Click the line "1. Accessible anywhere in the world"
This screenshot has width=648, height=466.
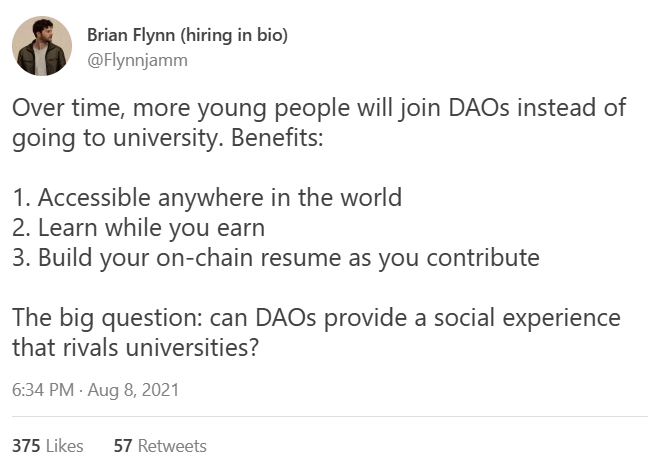pos(207,197)
